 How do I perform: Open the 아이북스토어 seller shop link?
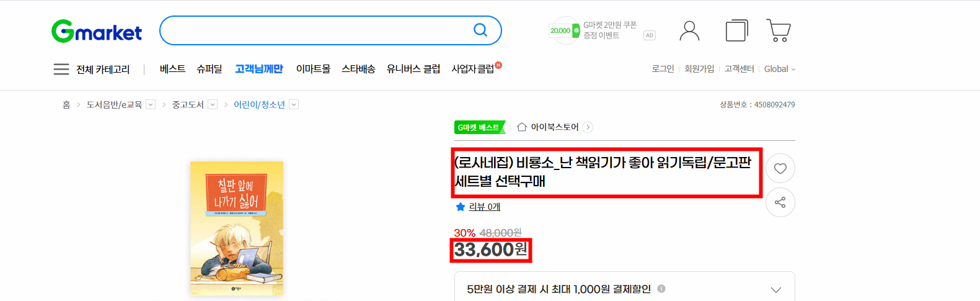[x=555, y=127]
